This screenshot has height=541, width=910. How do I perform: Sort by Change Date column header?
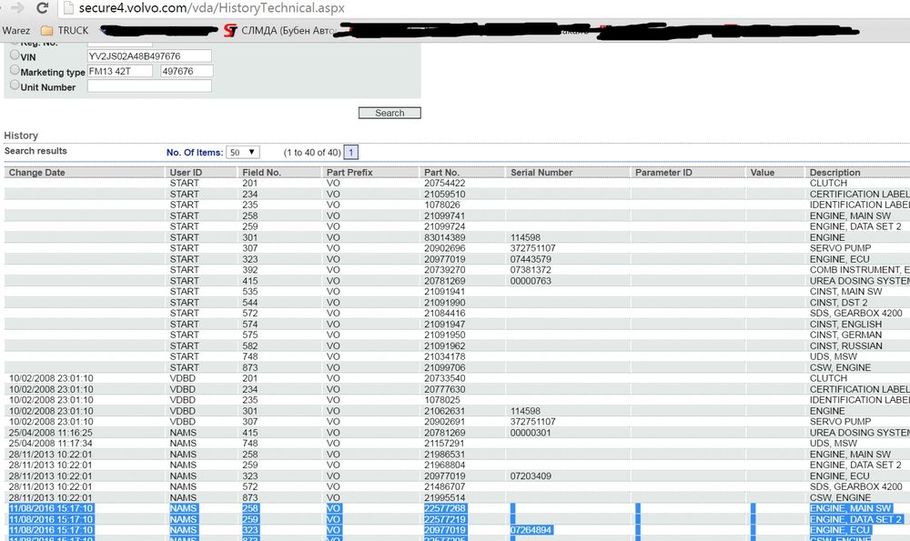coord(37,172)
